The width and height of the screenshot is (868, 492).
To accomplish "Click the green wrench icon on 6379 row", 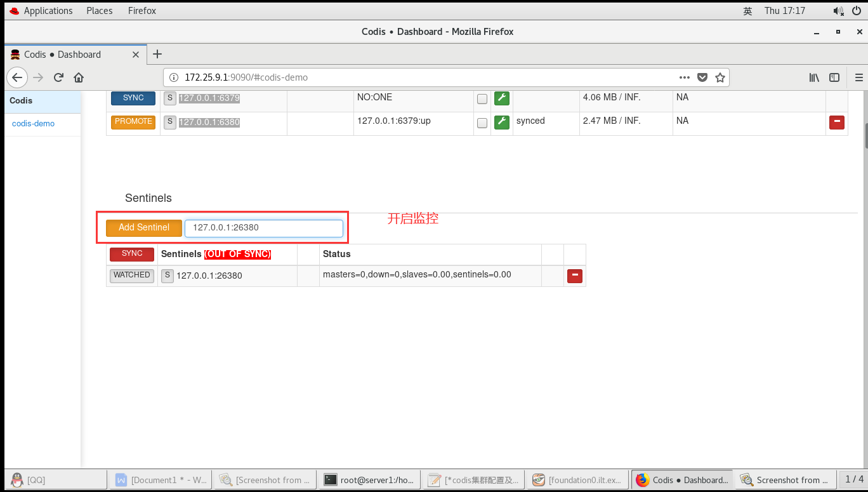I will coord(502,98).
